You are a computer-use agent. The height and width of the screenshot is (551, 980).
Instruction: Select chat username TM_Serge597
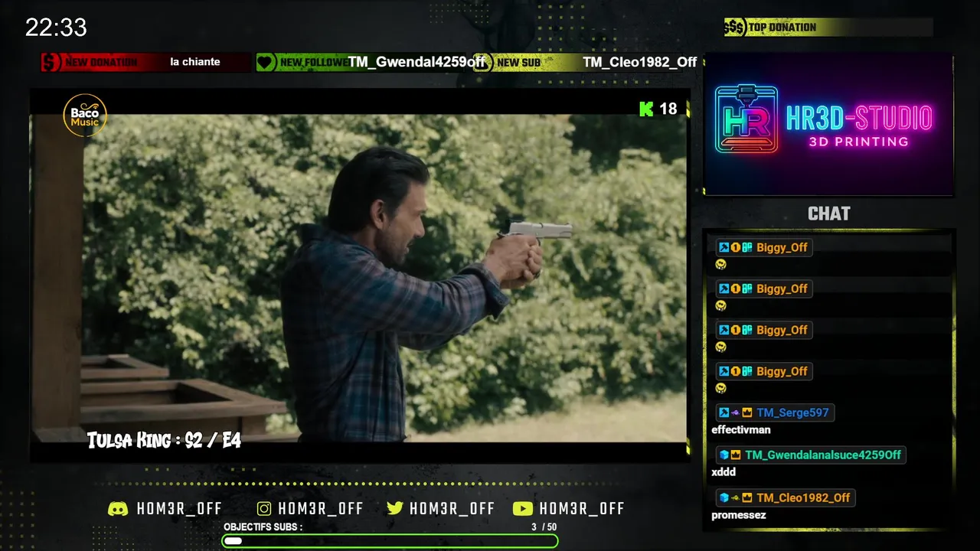click(x=792, y=412)
